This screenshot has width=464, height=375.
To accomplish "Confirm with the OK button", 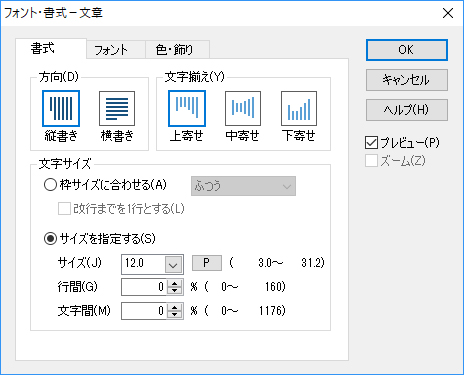I will (x=407, y=50).
